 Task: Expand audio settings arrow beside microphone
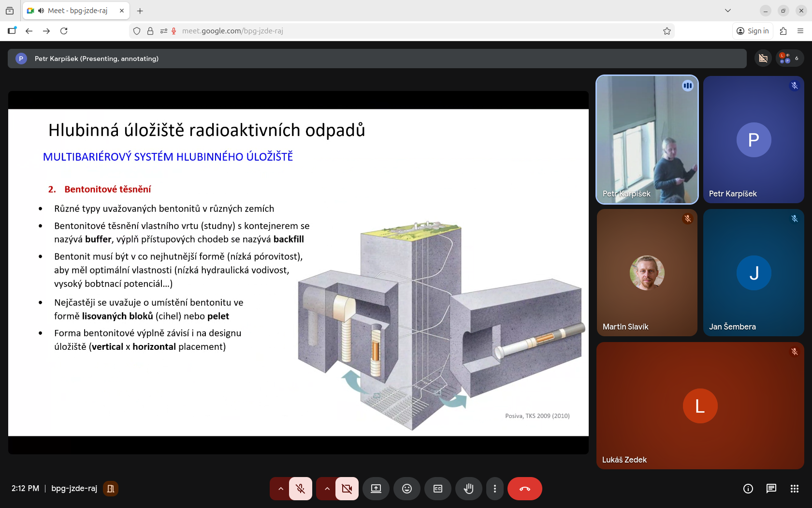280,489
